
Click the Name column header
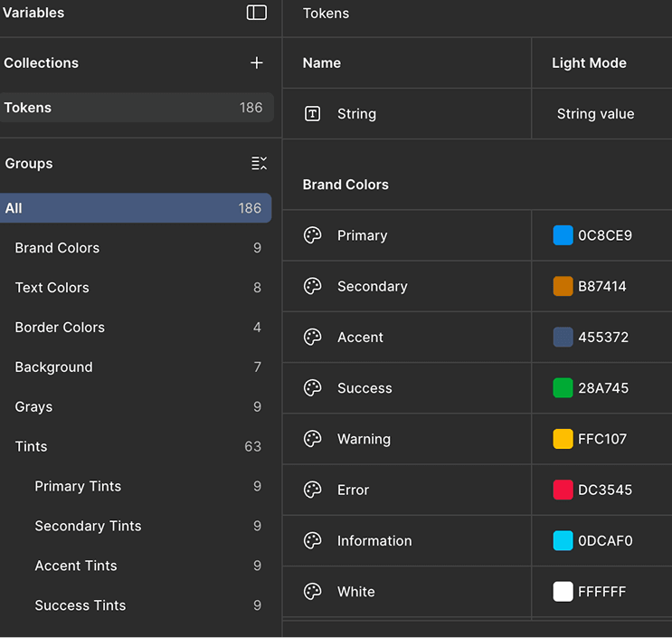(322, 63)
